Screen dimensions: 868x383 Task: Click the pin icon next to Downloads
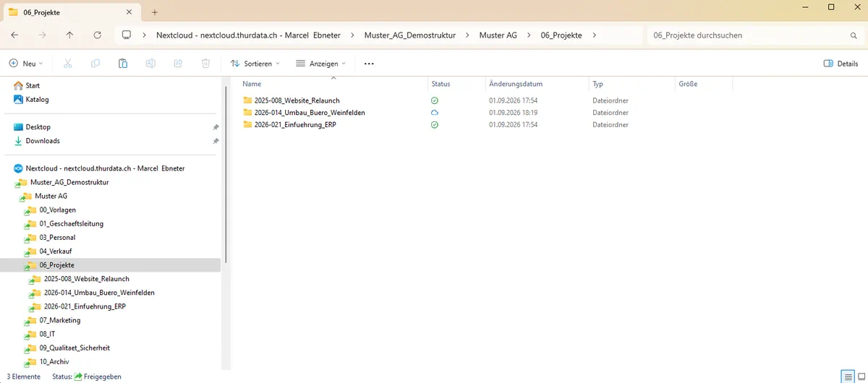pyautogui.click(x=216, y=141)
